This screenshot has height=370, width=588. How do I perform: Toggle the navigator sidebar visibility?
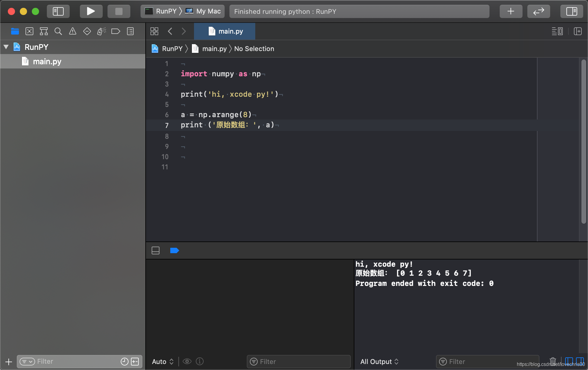(58, 11)
